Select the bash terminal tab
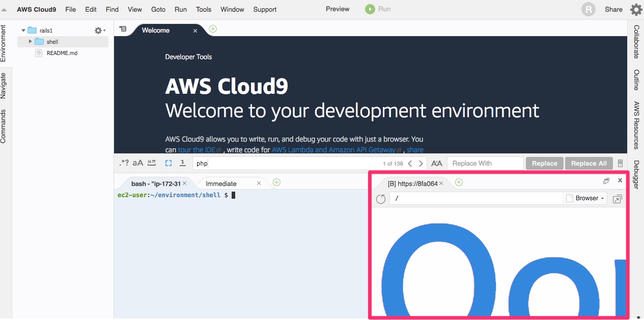The image size is (644, 320). pyautogui.click(x=155, y=183)
